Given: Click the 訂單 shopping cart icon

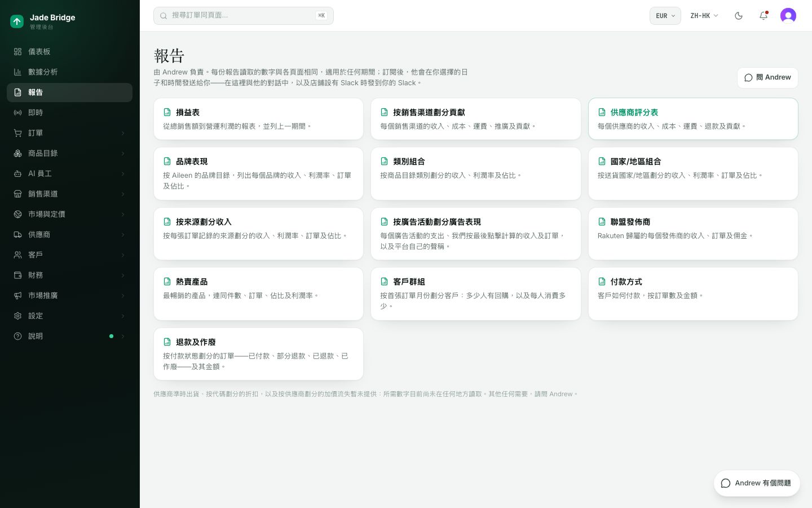Looking at the screenshot, I should point(17,133).
